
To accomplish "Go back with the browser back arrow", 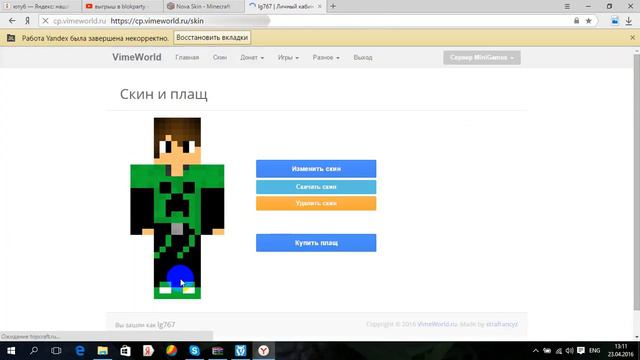I will [12, 21].
